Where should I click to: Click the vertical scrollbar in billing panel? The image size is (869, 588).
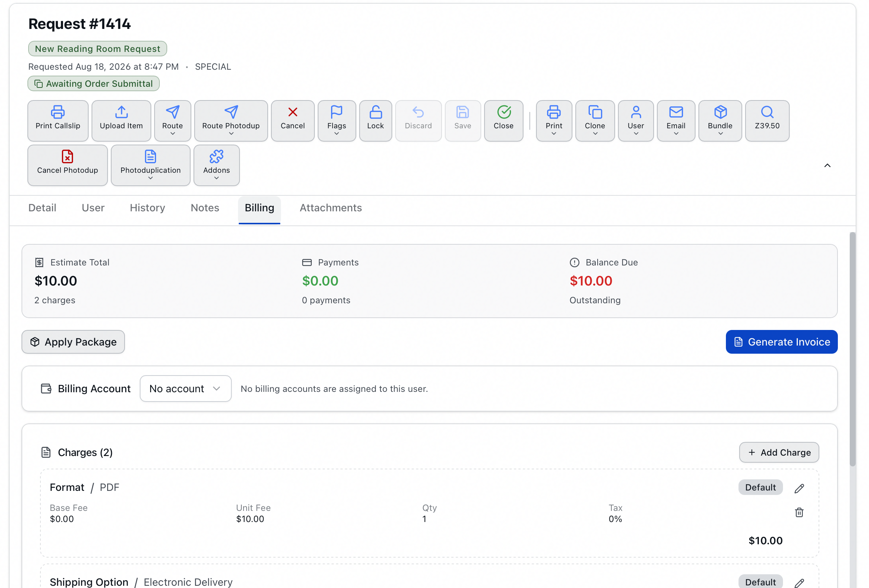coord(852,349)
